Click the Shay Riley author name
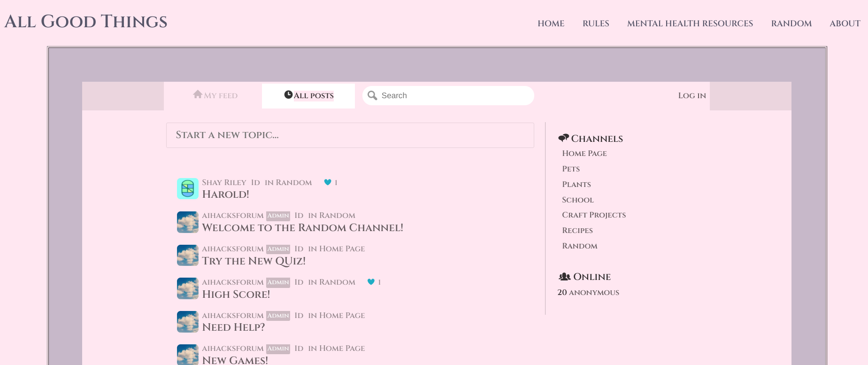 point(224,182)
